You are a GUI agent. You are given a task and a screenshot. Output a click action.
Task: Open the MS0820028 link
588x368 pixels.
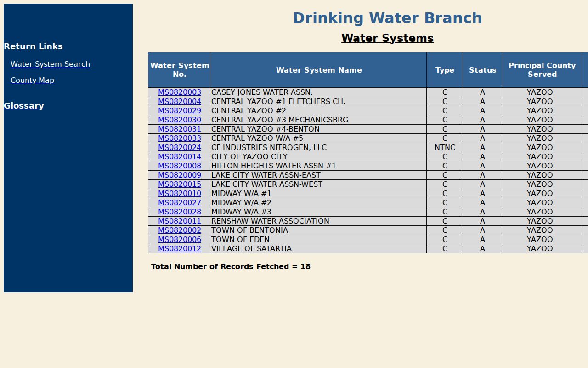coord(180,212)
